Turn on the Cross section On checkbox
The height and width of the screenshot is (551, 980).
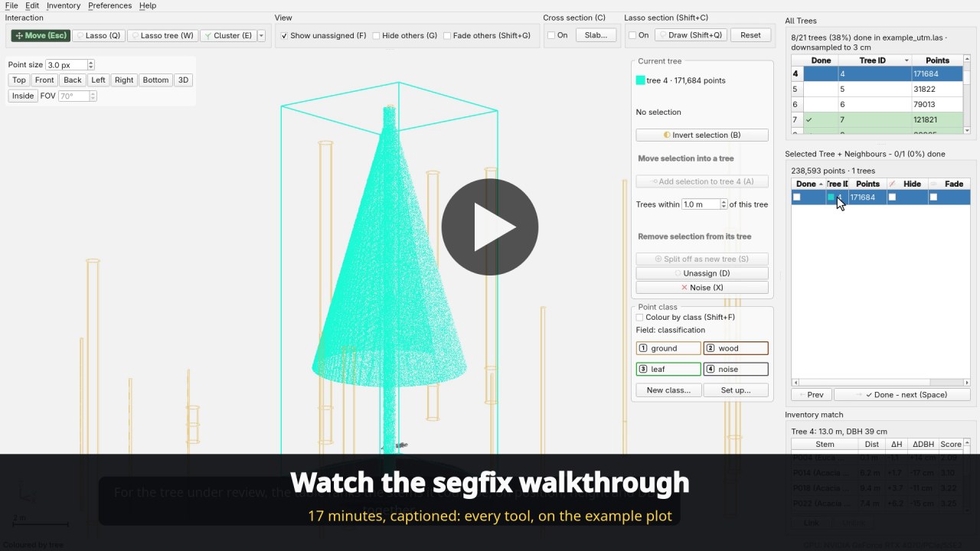coord(551,35)
